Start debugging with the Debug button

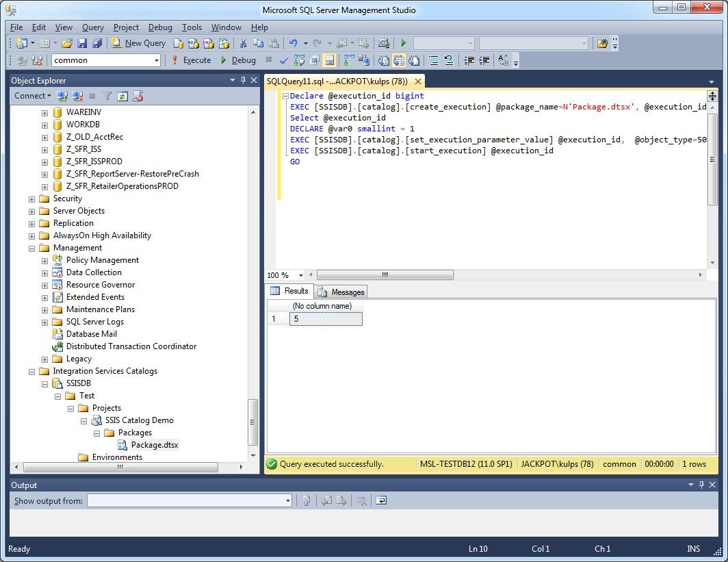(x=237, y=60)
